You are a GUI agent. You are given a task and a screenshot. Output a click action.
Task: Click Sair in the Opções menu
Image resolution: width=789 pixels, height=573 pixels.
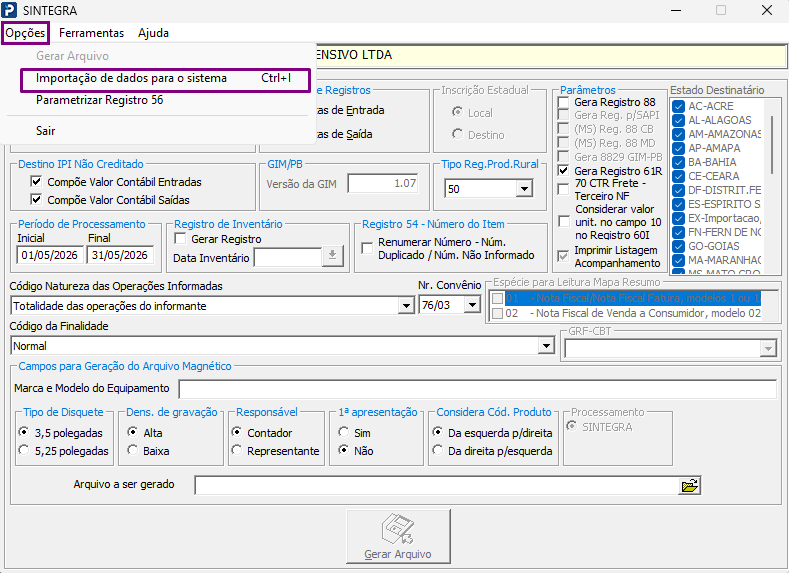click(x=45, y=131)
